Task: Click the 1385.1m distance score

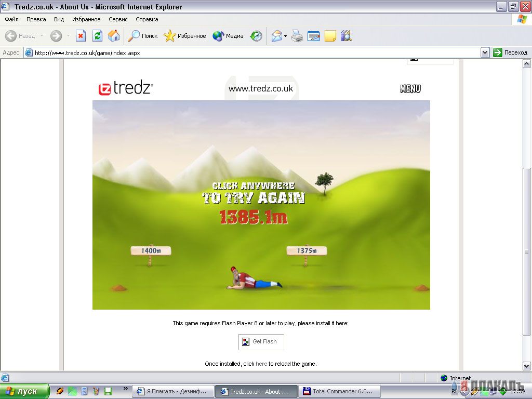Action: [x=254, y=217]
